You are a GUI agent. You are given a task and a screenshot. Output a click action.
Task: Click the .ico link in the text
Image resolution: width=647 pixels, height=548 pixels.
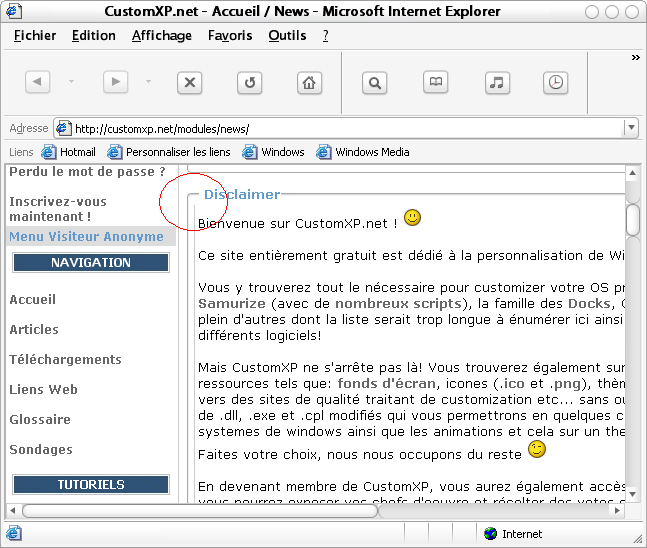point(512,384)
